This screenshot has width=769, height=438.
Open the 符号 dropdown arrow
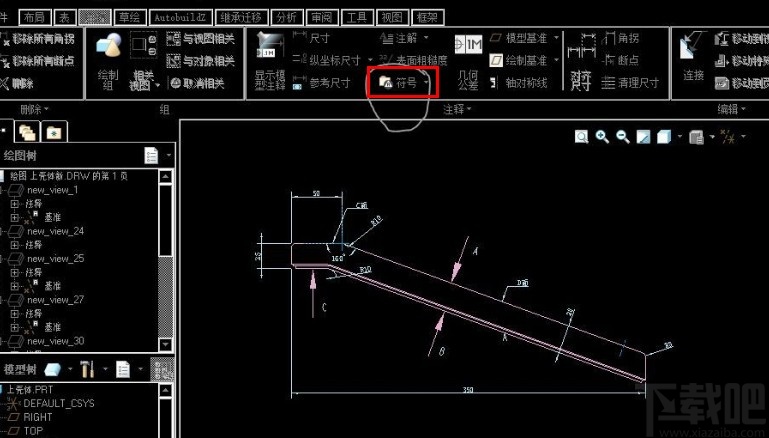[426, 83]
